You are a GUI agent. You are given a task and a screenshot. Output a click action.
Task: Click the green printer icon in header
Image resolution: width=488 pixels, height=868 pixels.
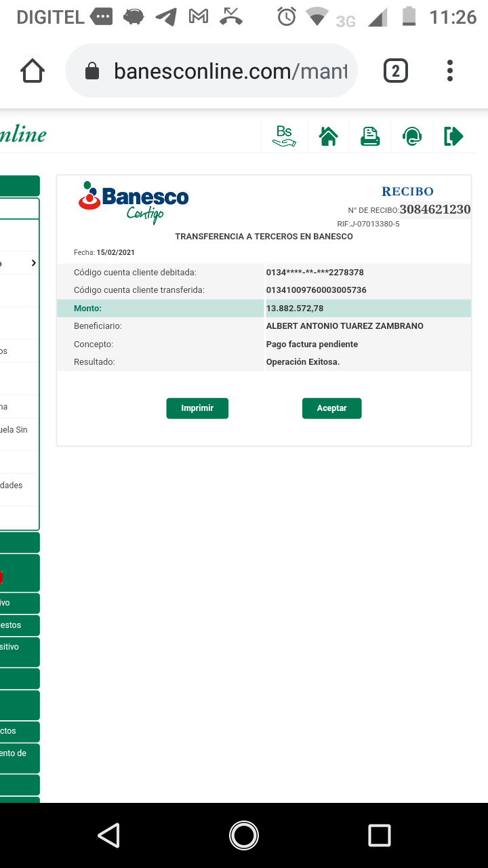(x=370, y=136)
